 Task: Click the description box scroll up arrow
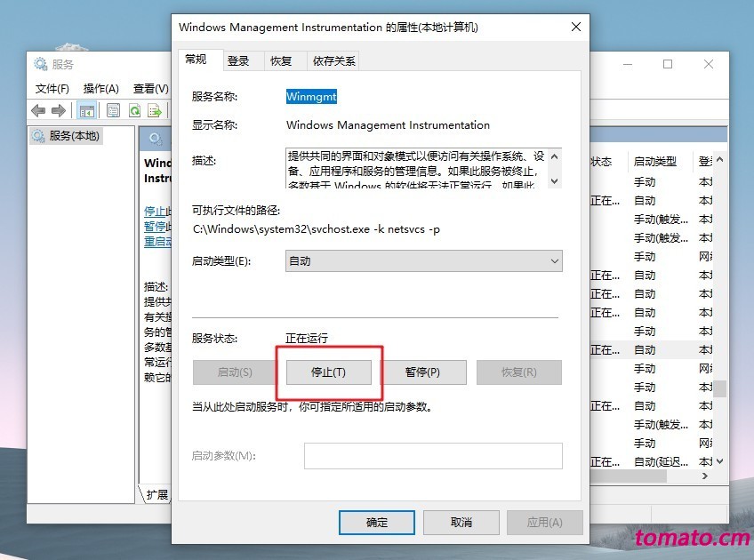(555, 156)
